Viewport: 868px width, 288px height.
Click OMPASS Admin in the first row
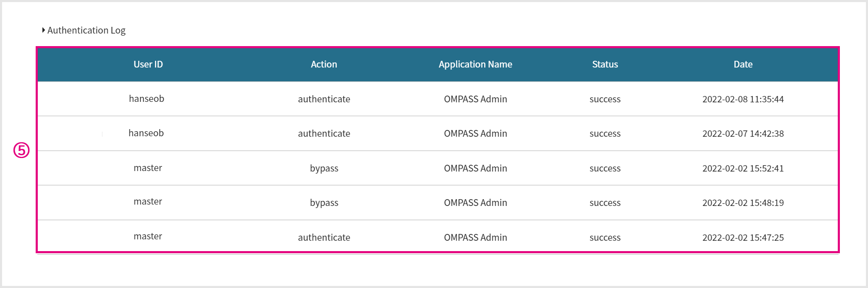[475, 99]
